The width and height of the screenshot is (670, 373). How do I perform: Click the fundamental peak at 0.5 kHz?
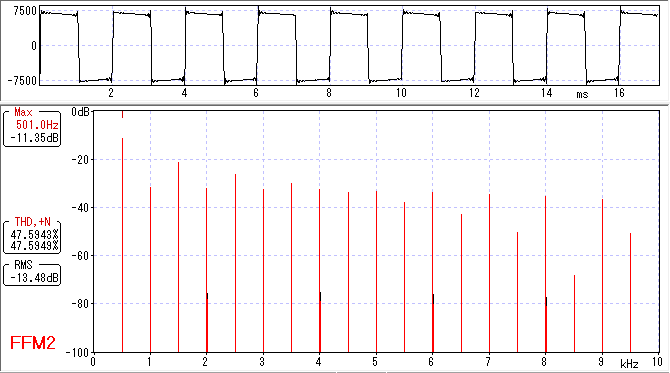123,244
